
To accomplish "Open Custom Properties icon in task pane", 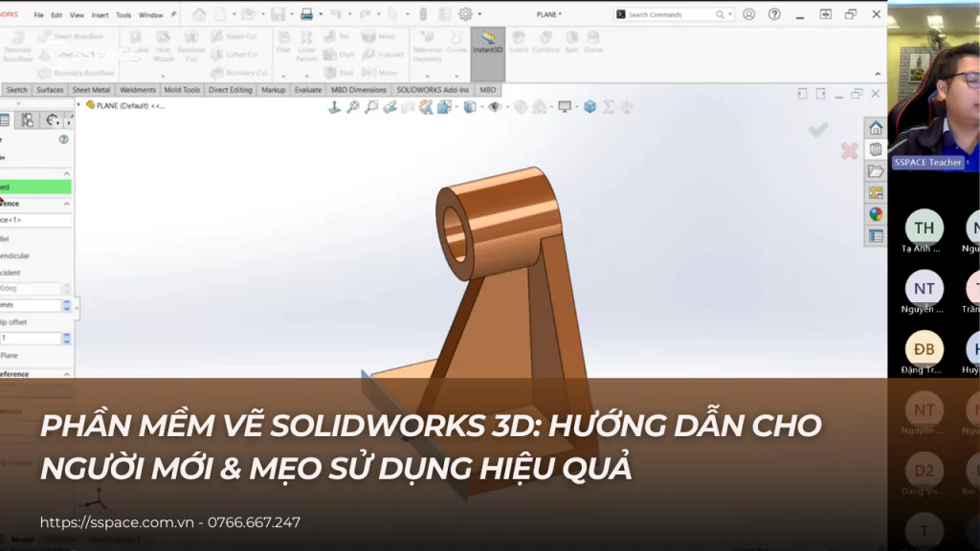I will (x=876, y=235).
